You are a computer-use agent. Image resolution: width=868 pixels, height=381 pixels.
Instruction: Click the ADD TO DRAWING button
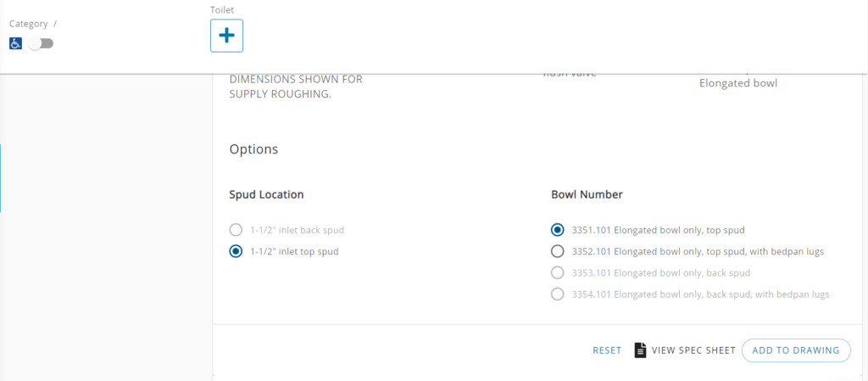796,350
